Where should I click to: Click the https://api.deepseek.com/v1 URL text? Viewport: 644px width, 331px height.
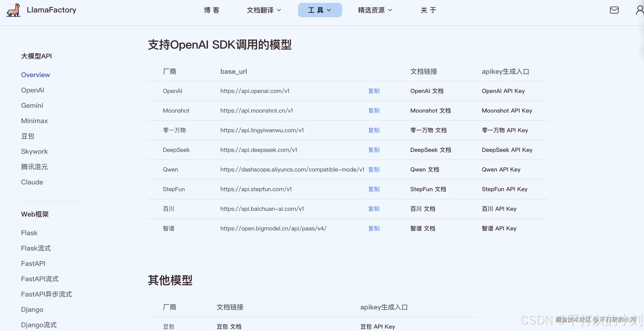[259, 150]
